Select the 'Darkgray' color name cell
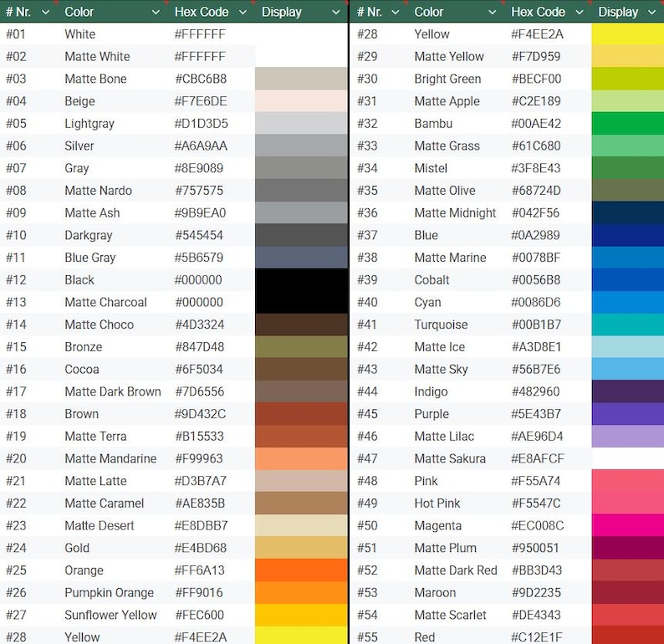This screenshot has height=644, width=664. (89, 235)
